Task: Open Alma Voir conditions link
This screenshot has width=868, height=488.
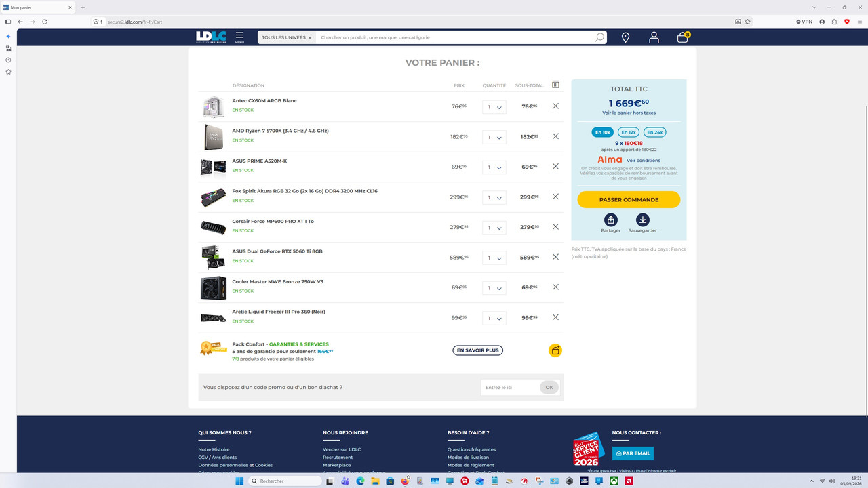Action: pos(644,161)
